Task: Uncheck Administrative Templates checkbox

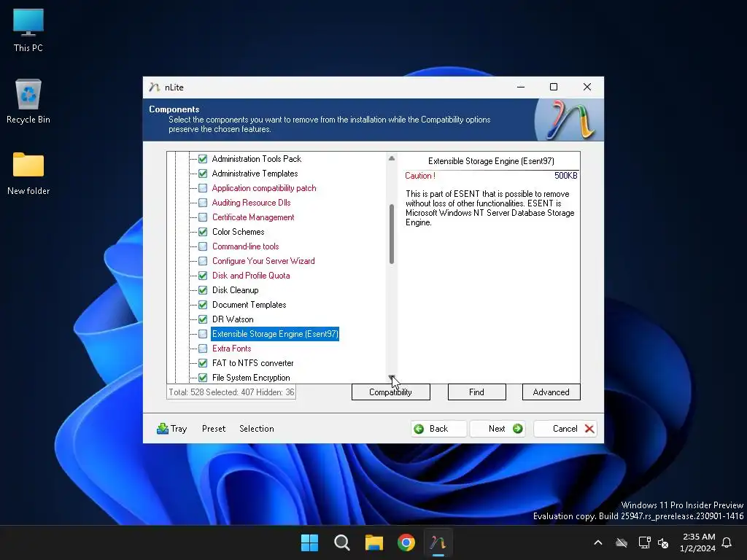Action: (203, 174)
